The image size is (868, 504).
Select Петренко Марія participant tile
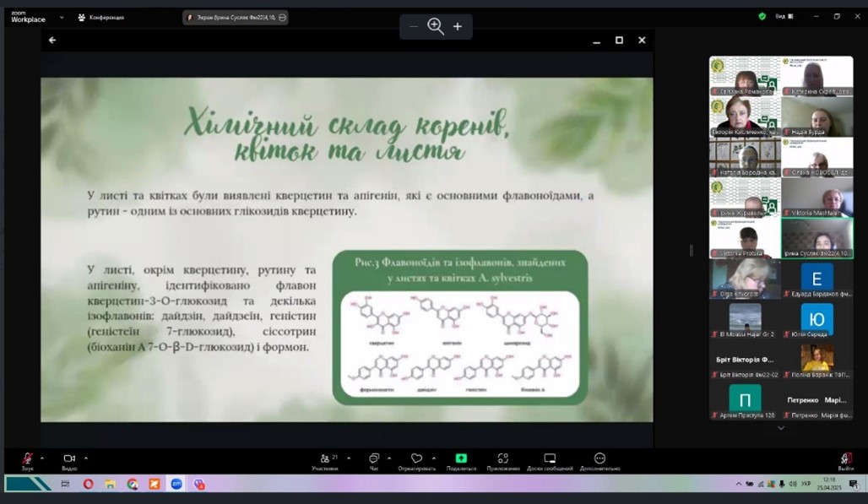(x=817, y=400)
